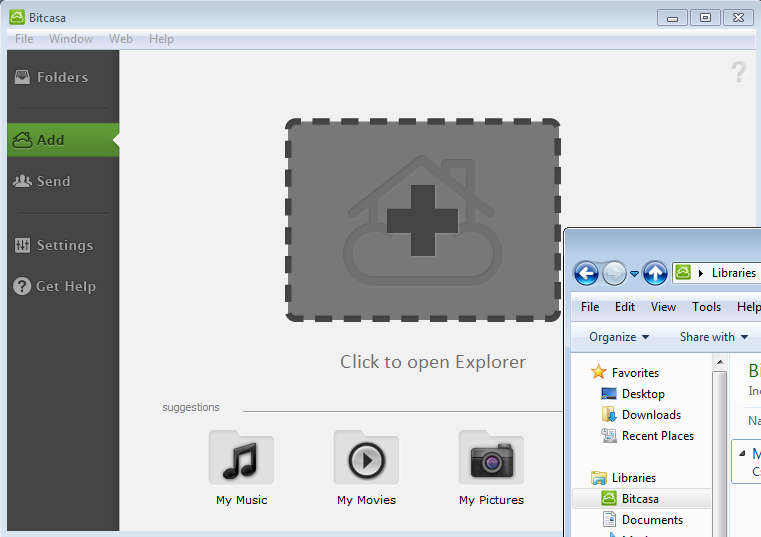Add the My Pictures folder suggestion
Viewport: 761px width, 537px height.
click(491, 466)
